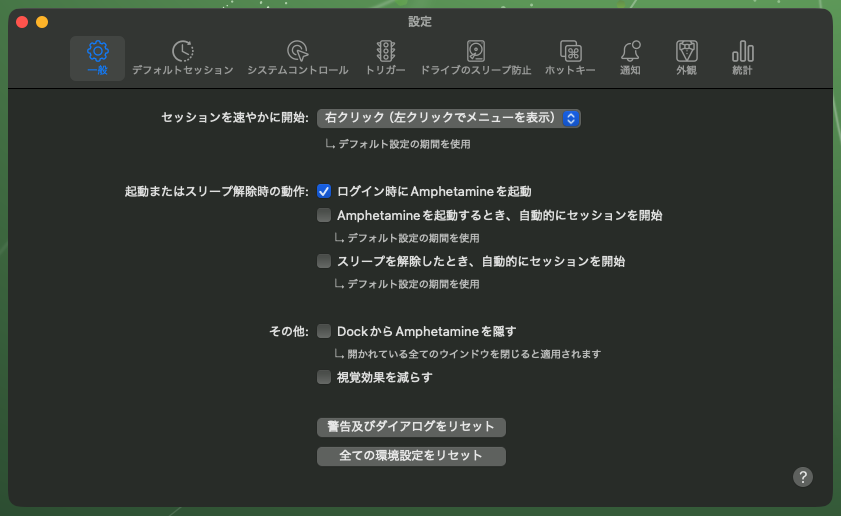Enable auto-start session when Amphetamine launches
The image size is (841, 516).
[324, 215]
